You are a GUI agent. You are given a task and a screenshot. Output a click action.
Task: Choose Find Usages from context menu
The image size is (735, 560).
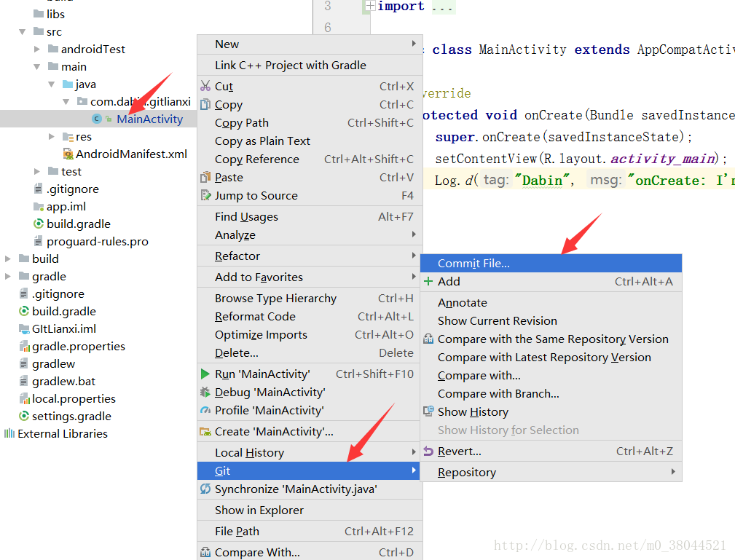coord(310,216)
